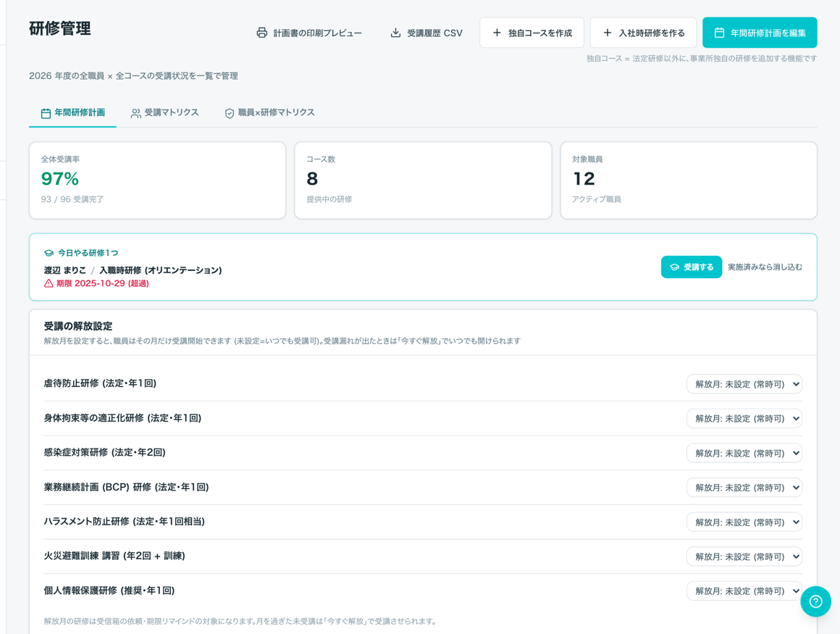Click the graduation cap icon in 受講する button
840x634 pixels.
(674, 267)
